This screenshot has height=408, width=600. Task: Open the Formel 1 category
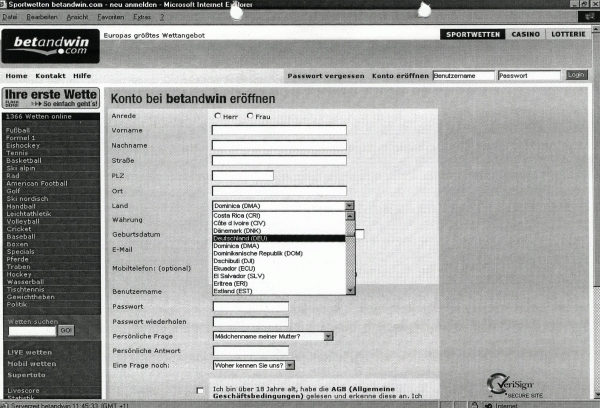point(20,138)
